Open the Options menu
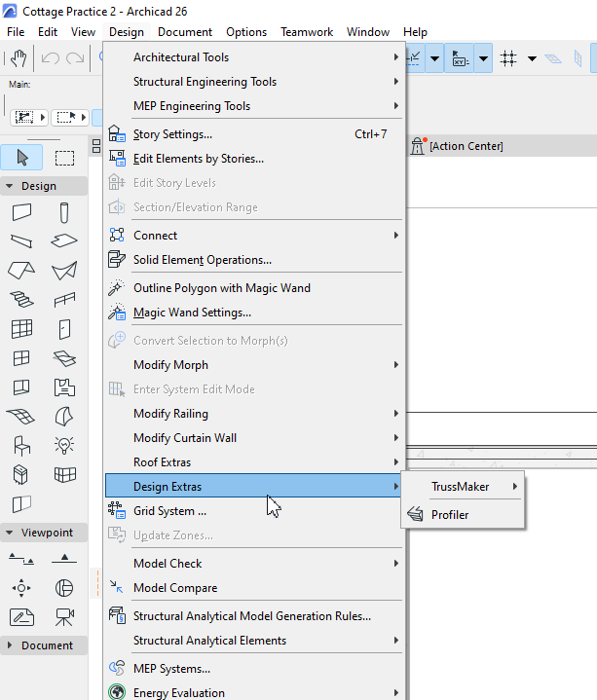The width and height of the screenshot is (597, 700). tap(246, 32)
